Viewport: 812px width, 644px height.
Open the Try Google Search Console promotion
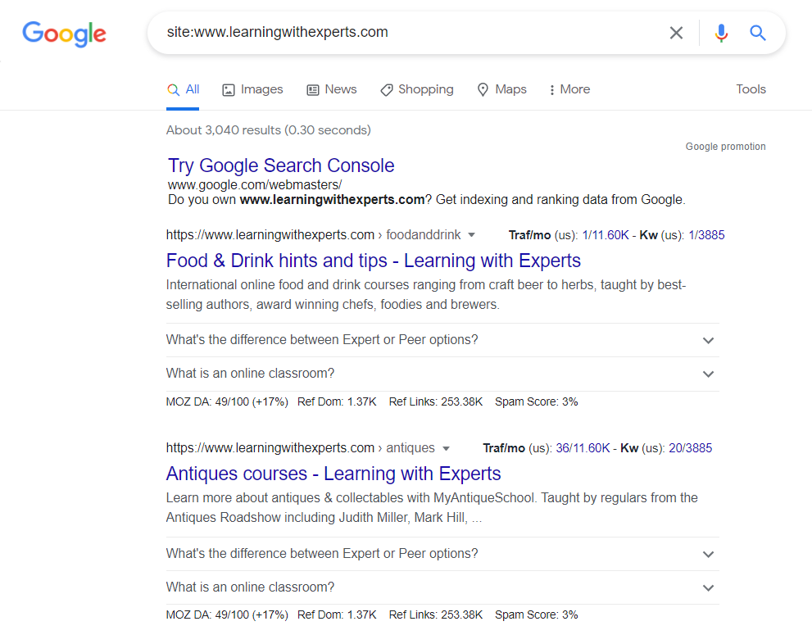coord(281,166)
